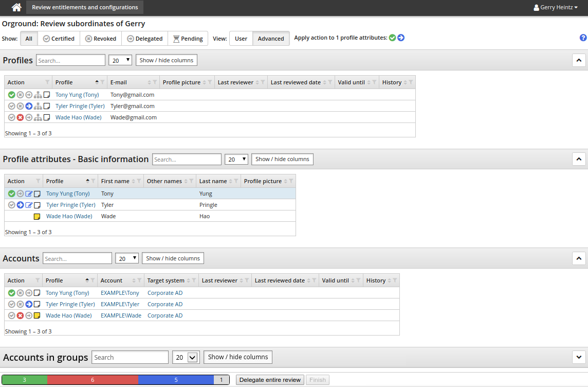Viewport: 588px width, 387px height.
Task: Expand the Accounts in groups section
Action: click(x=579, y=357)
